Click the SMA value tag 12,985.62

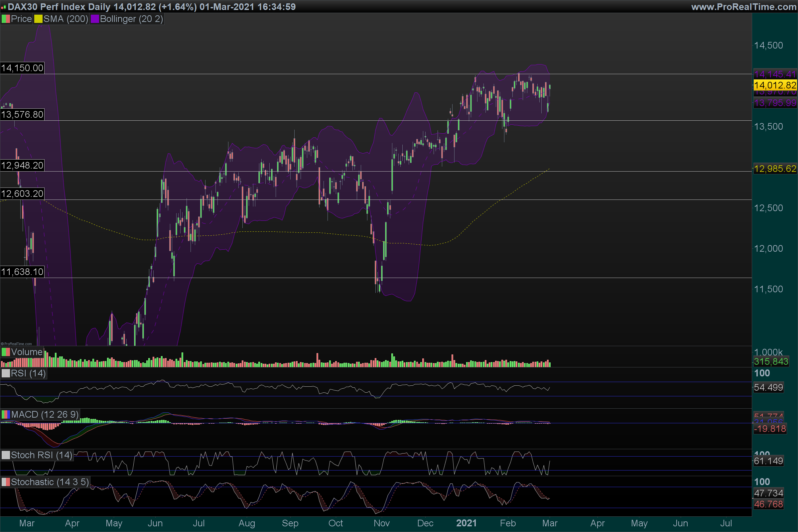775,169
